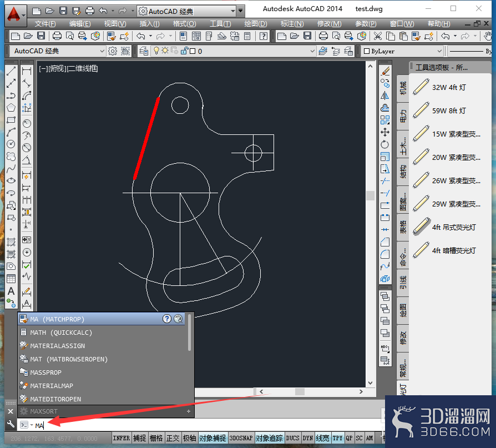Open the 俯视 view controls menu

(x=57, y=68)
